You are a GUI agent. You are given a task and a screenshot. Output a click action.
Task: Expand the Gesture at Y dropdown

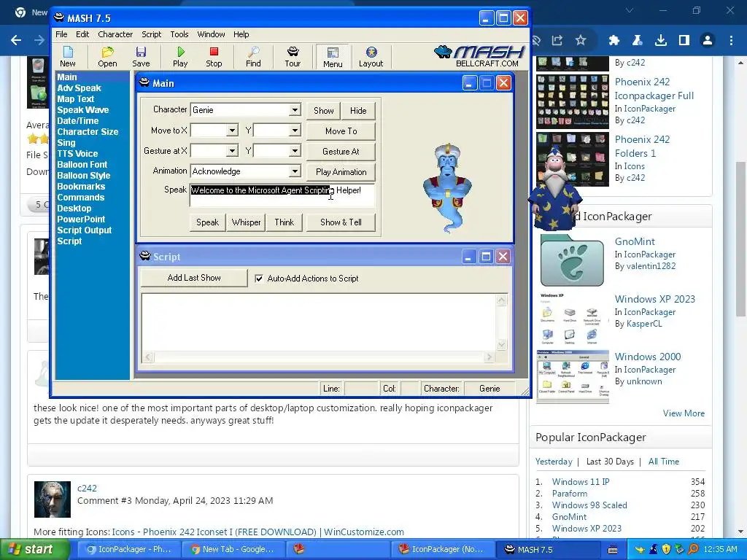pyautogui.click(x=295, y=151)
